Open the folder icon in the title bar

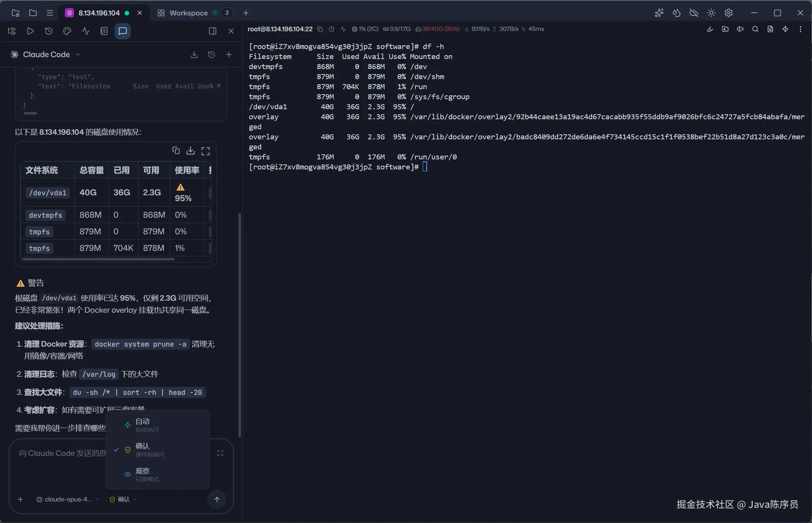coord(33,13)
